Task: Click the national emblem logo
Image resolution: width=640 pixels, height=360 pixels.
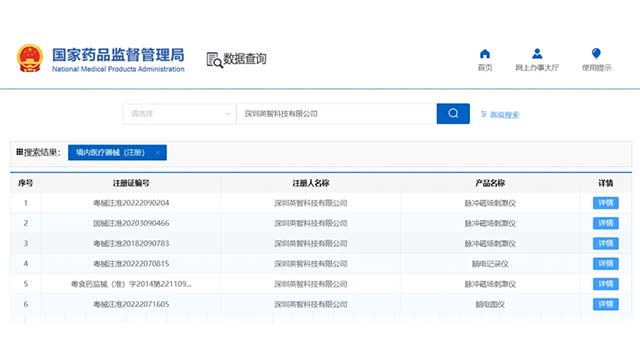Action: (30, 58)
